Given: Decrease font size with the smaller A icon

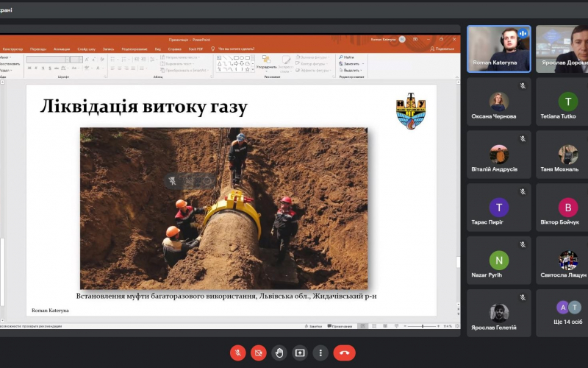Looking at the screenshot, I should (93, 60).
